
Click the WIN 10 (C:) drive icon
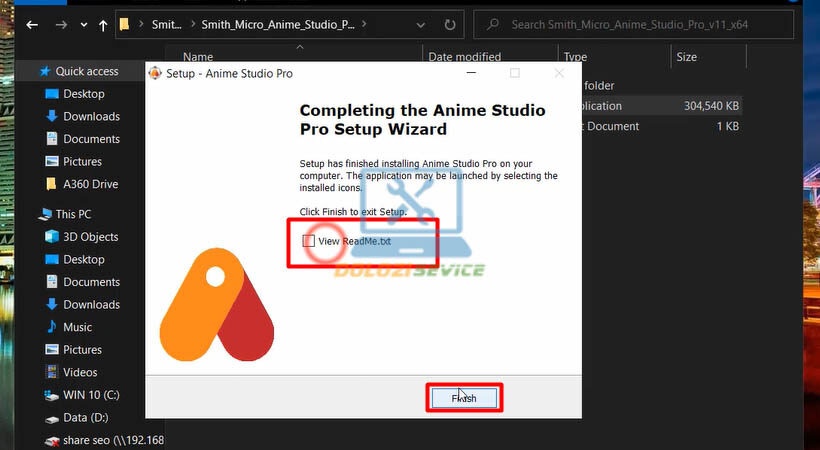[x=52, y=395]
